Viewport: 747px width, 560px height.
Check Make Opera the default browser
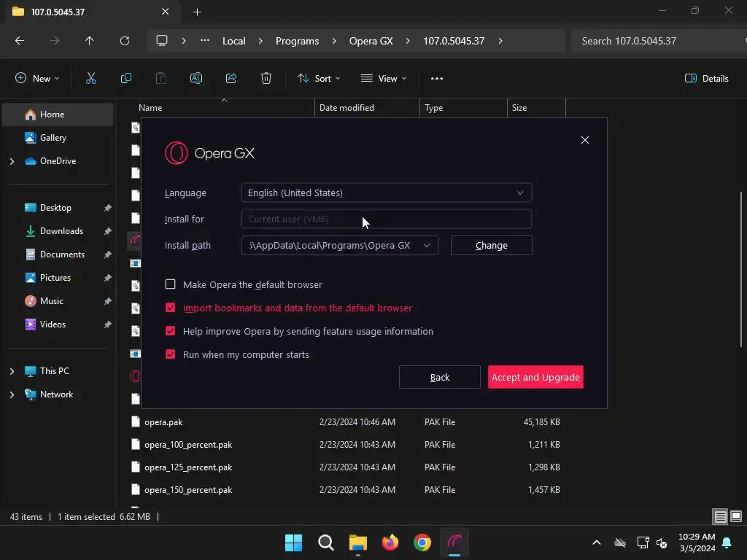[170, 284]
